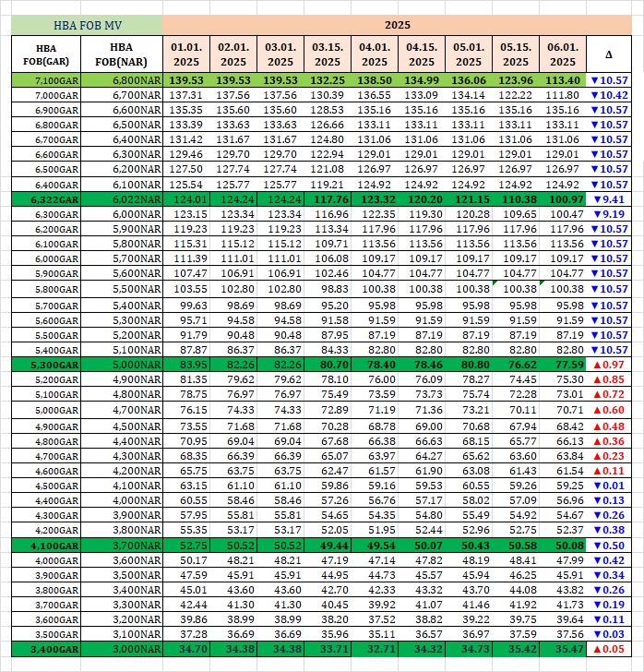Click the '01.01. 2025' date header
644x672 pixels.
point(186,54)
